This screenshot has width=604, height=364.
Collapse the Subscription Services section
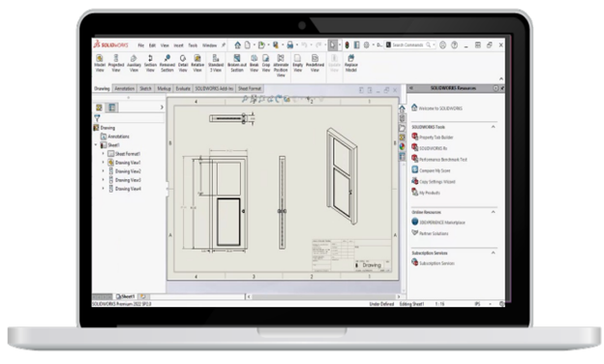[x=493, y=253]
